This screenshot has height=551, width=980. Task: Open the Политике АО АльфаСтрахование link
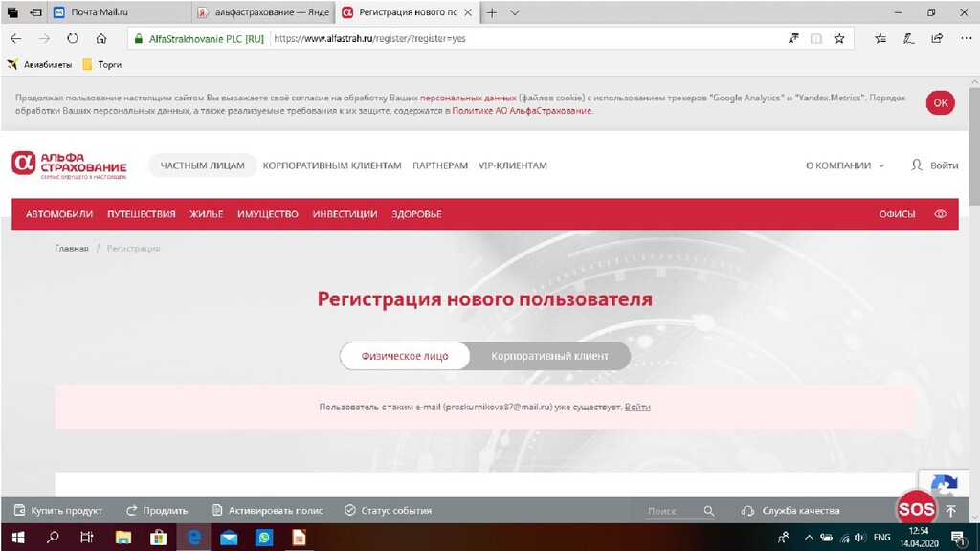(x=522, y=111)
